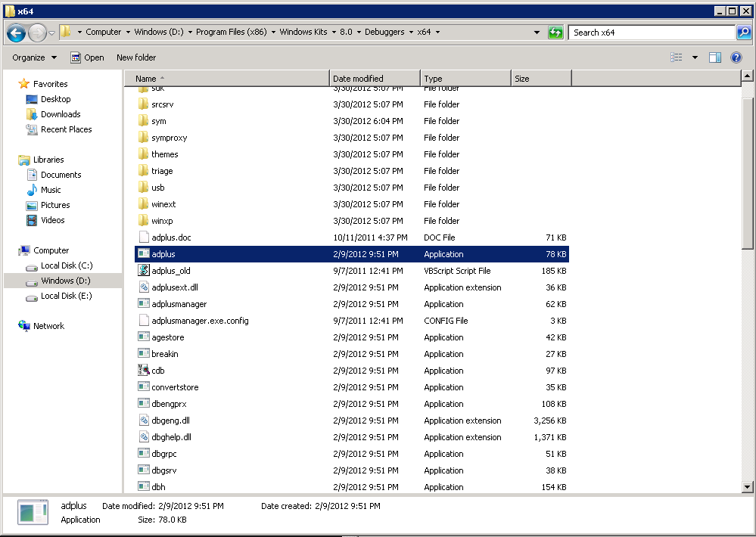Expand the Debuggers breadcrumb arrow

coord(411,33)
